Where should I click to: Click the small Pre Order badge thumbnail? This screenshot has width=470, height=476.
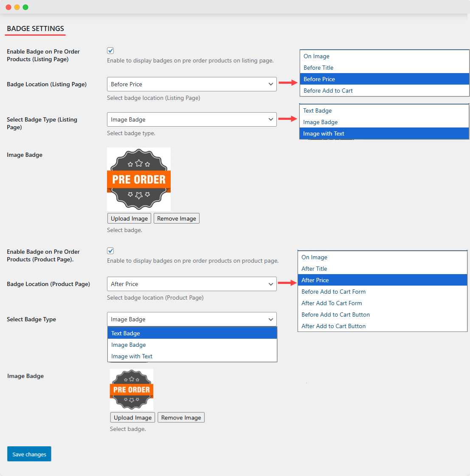pos(132,389)
